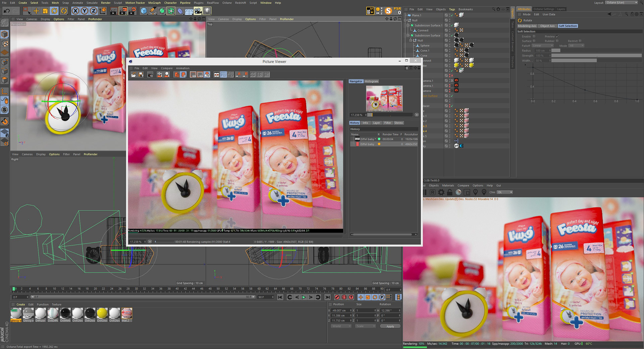Click the Soft Selection button
This screenshot has height=349, width=644.
tap(568, 26)
